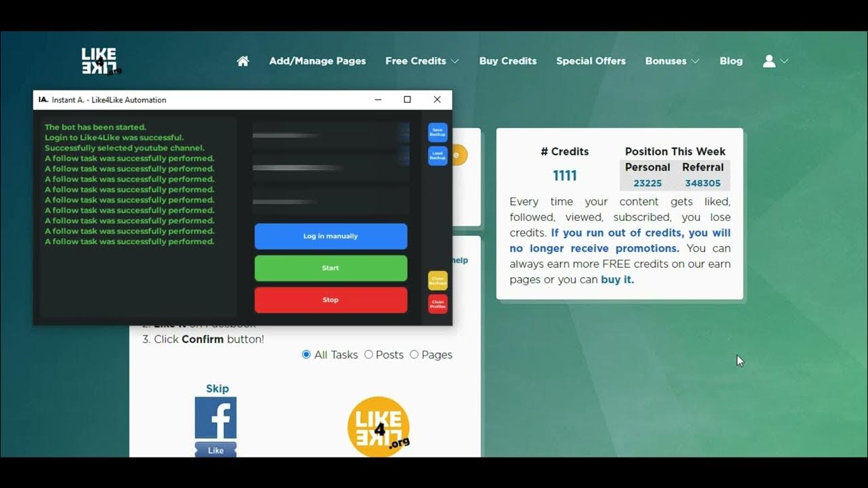The height and width of the screenshot is (488, 868).
Task: Maximize the Instant A. window
Action: (x=407, y=100)
